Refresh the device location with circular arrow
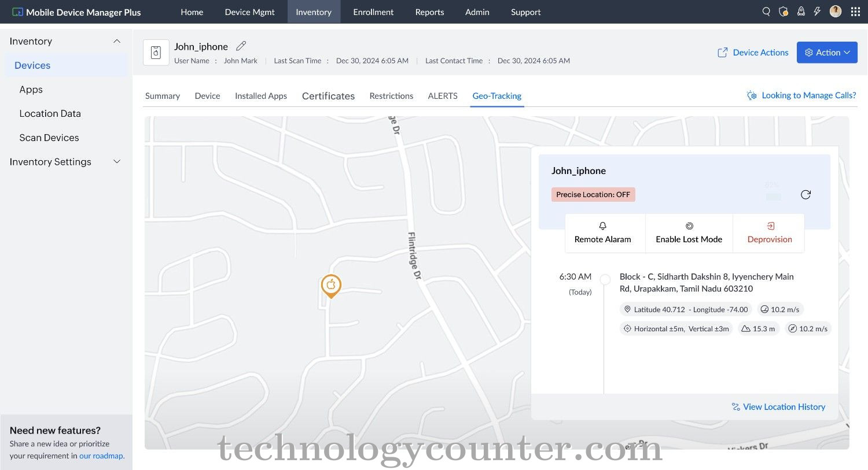The height and width of the screenshot is (470, 868). 806,195
